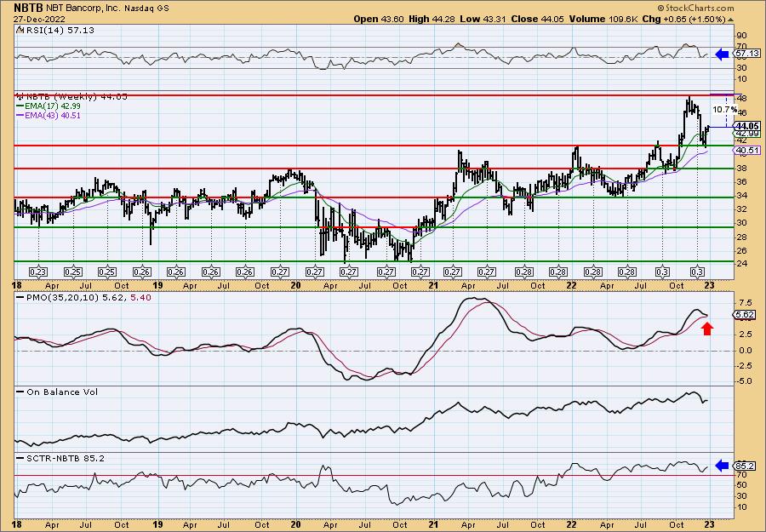766x532 pixels.
Task: Click the Nasdaq GS exchange label
Action: click(146, 9)
